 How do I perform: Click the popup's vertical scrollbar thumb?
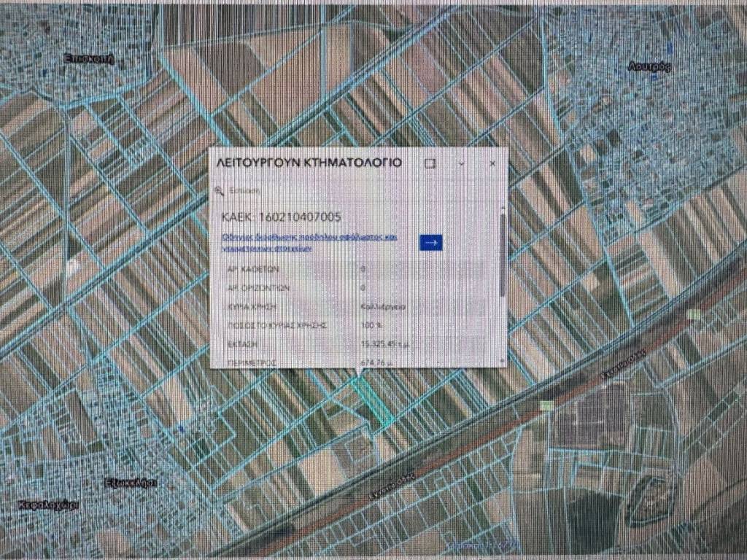click(502, 255)
